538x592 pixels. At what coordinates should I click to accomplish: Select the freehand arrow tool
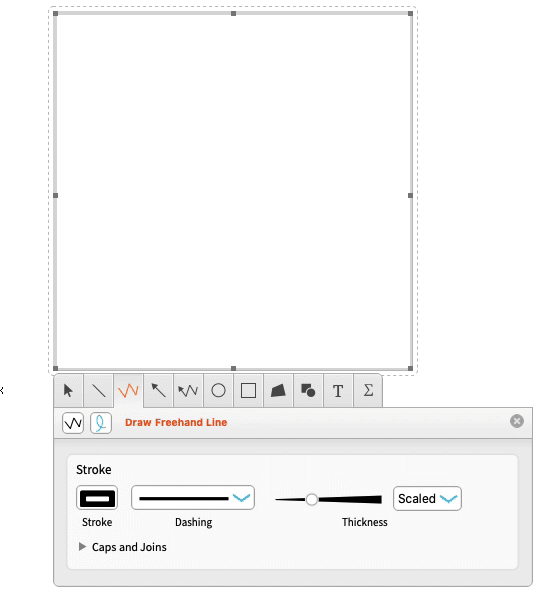pos(188,391)
